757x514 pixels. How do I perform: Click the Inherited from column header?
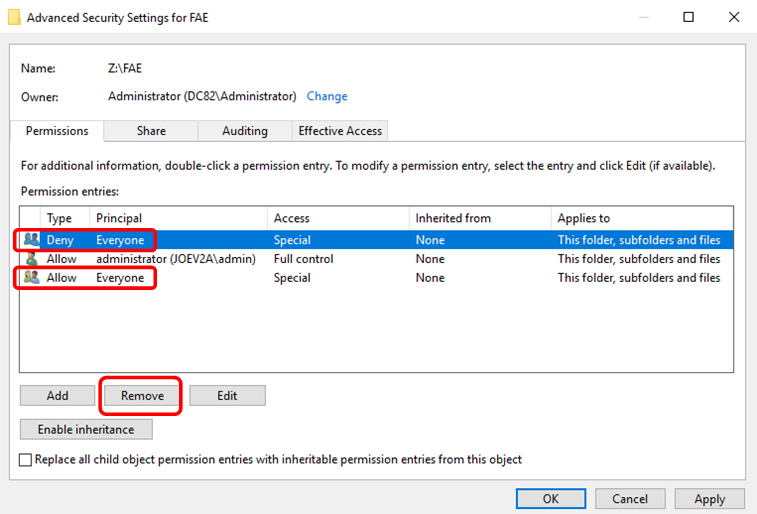pos(480,218)
